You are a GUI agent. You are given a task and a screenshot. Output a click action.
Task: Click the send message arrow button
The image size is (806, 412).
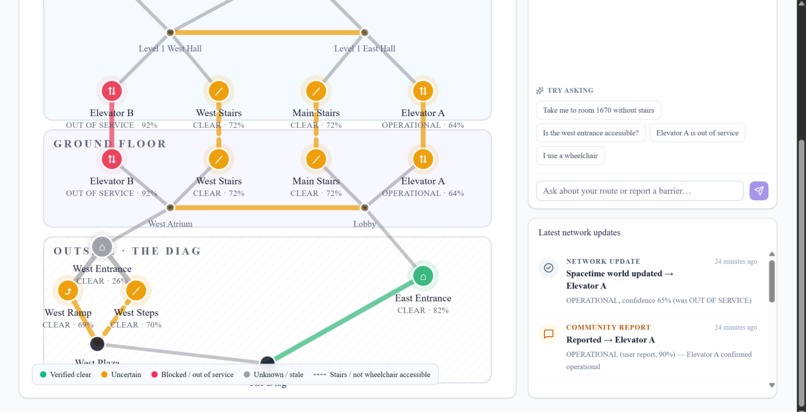tap(759, 191)
